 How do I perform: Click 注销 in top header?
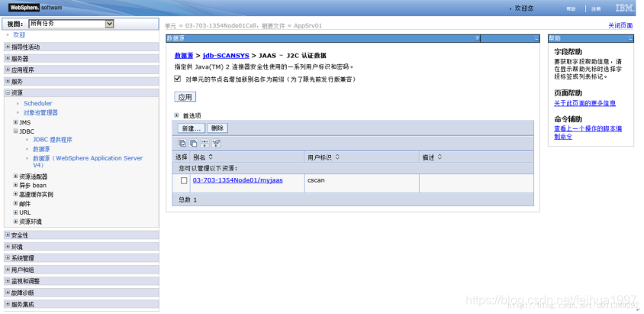pos(596,8)
